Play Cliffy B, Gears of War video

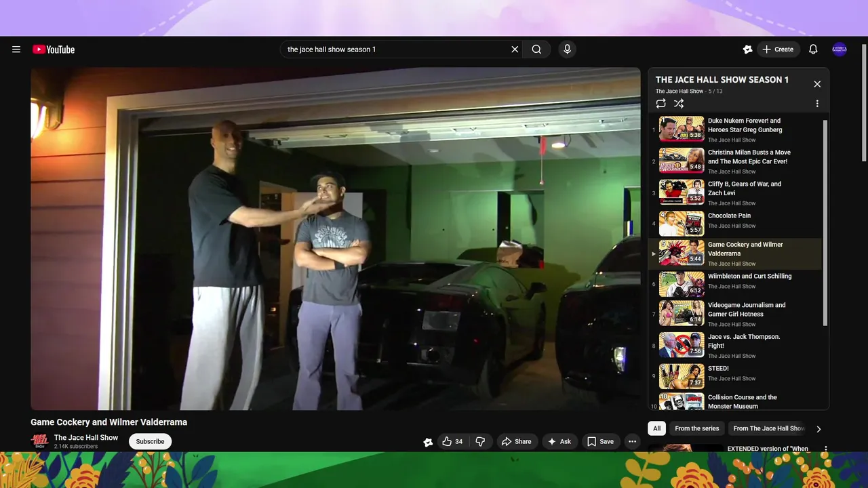point(736,192)
